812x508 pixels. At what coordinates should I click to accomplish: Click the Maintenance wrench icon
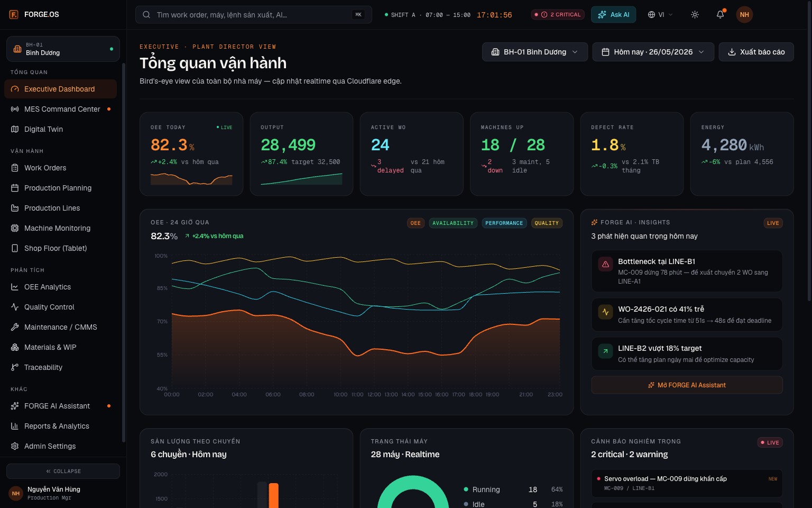tap(15, 327)
